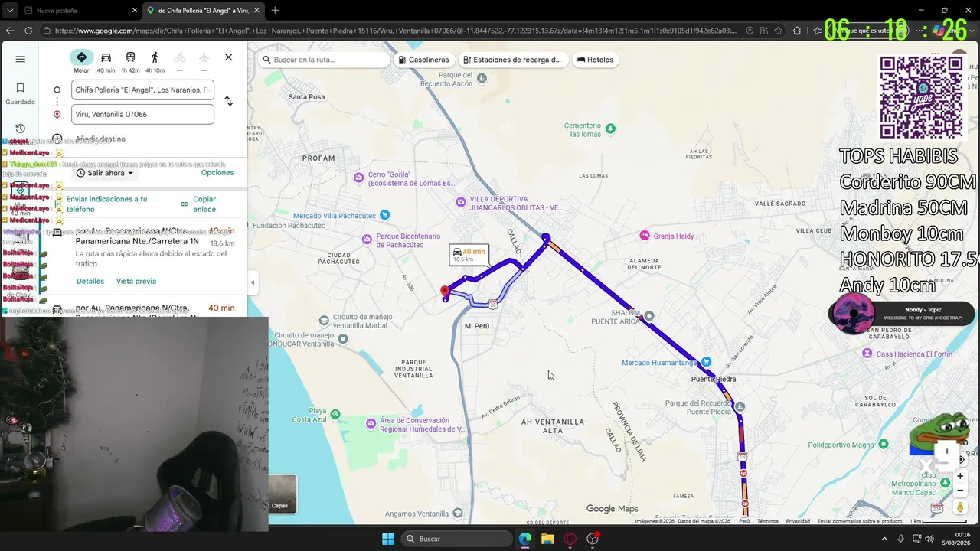980x551 pixels.
Task: Select the Cerro Gorila ecosystem marker
Action: click(359, 178)
